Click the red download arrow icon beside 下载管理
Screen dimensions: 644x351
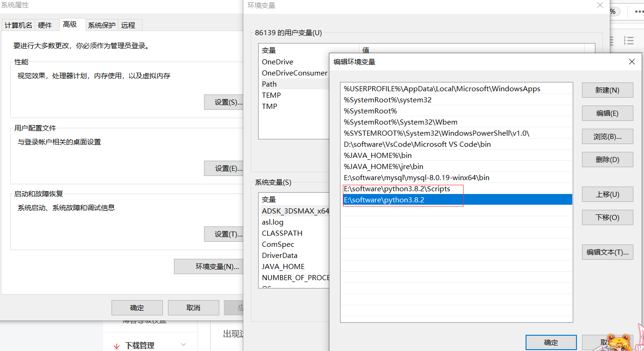[x=116, y=345]
